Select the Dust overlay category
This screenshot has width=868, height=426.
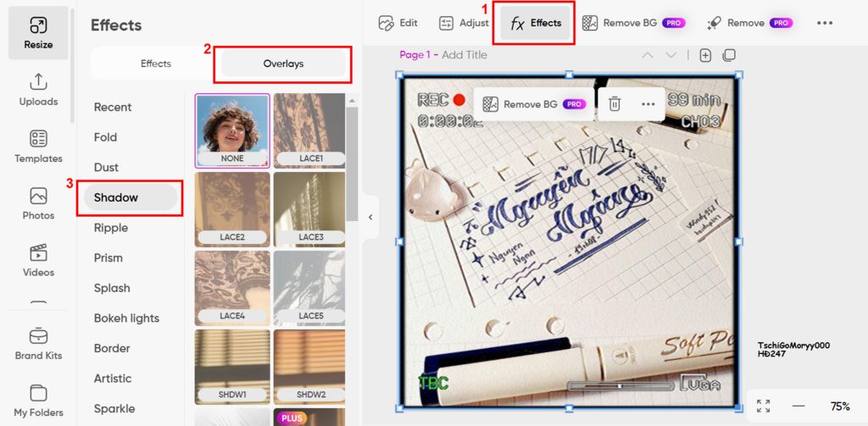(x=106, y=168)
